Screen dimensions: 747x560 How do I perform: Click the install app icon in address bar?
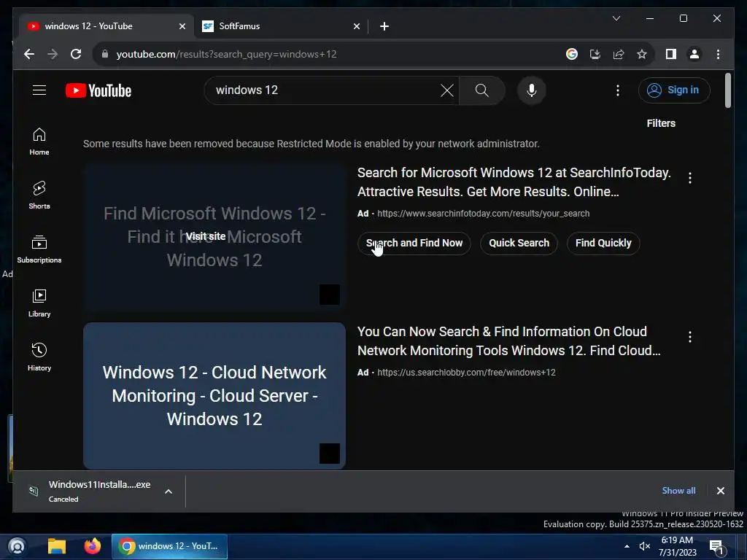point(595,54)
